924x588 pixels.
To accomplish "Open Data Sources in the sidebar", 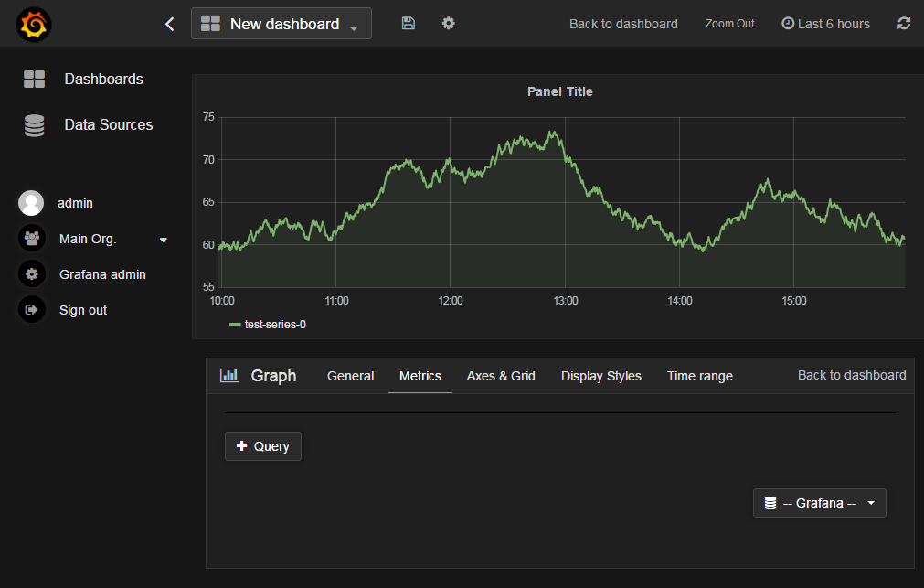I will (109, 125).
